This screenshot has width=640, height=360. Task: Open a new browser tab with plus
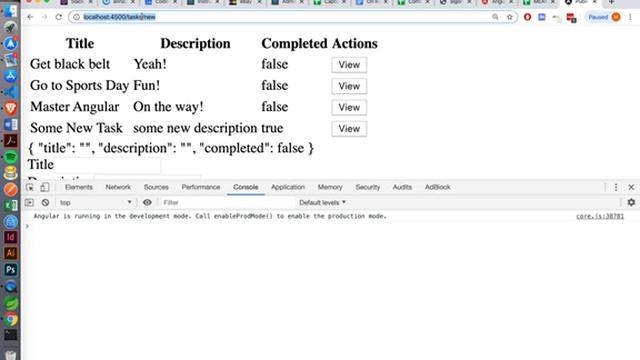[611, 2]
